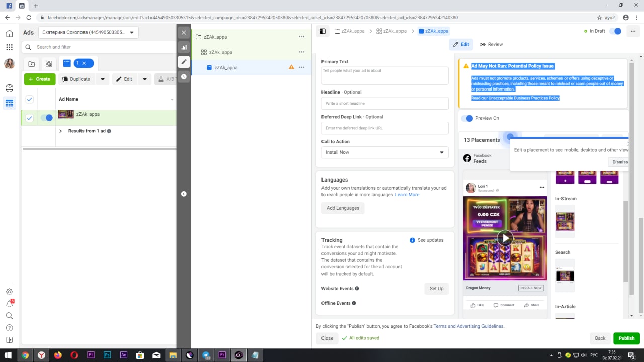Click the Back button
644x362 pixels.
coord(600,338)
